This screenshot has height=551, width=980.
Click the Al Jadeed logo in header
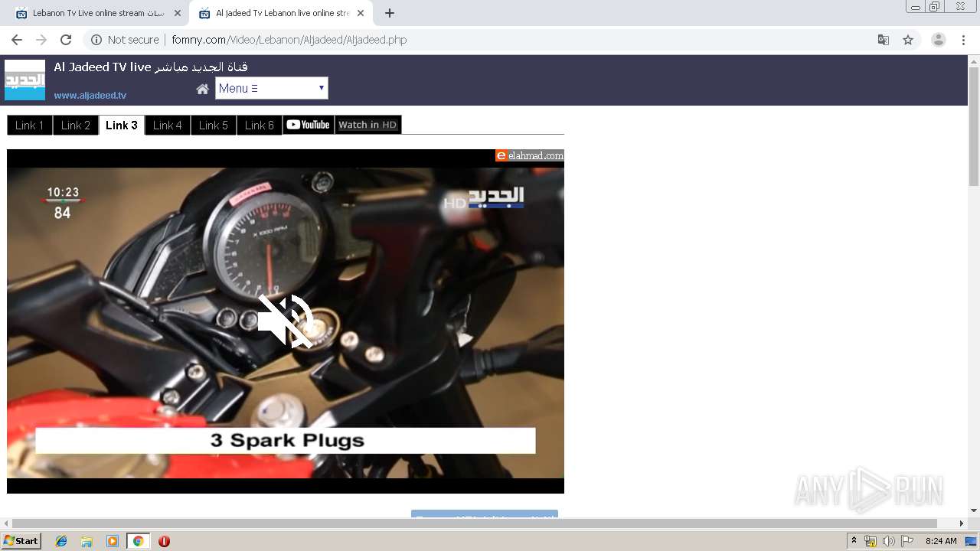(x=24, y=80)
